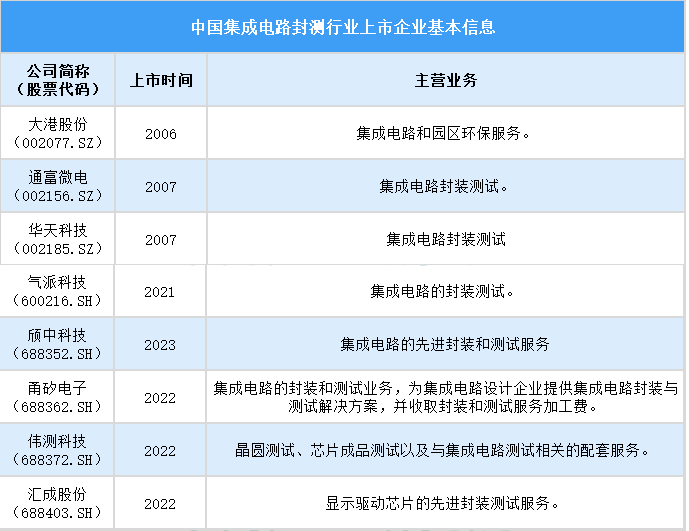Image resolution: width=689 pixels, height=531 pixels.
Task: Select the 通富微电 (002156.SZ) company cell
Action: [58, 186]
